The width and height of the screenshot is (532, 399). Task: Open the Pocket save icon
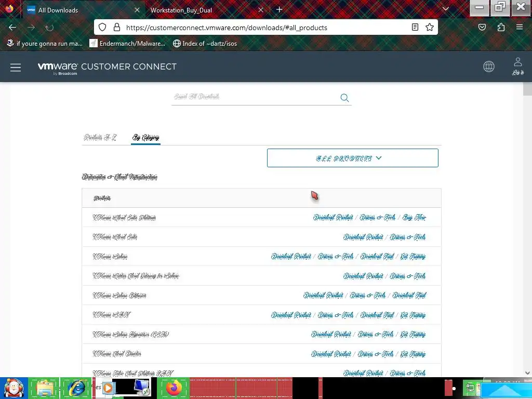click(x=482, y=27)
